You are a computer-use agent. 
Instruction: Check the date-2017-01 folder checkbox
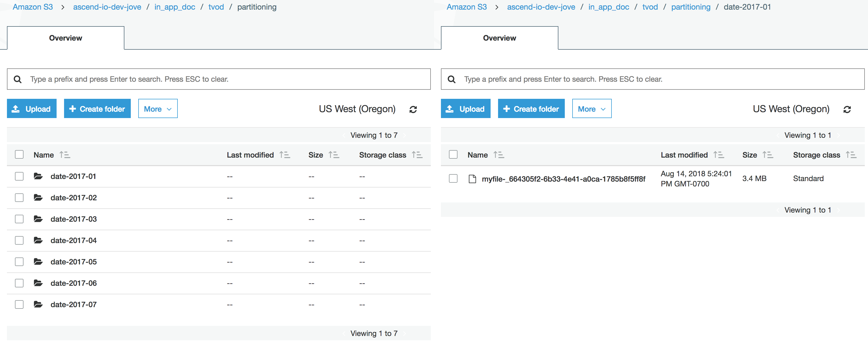(x=19, y=176)
